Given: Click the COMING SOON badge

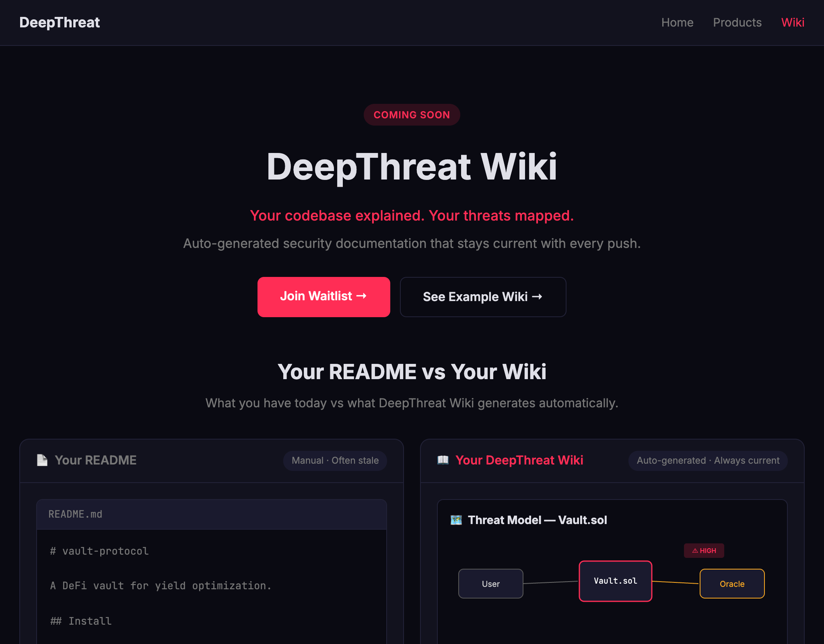Looking at the screenshot, I should (412, 115).
